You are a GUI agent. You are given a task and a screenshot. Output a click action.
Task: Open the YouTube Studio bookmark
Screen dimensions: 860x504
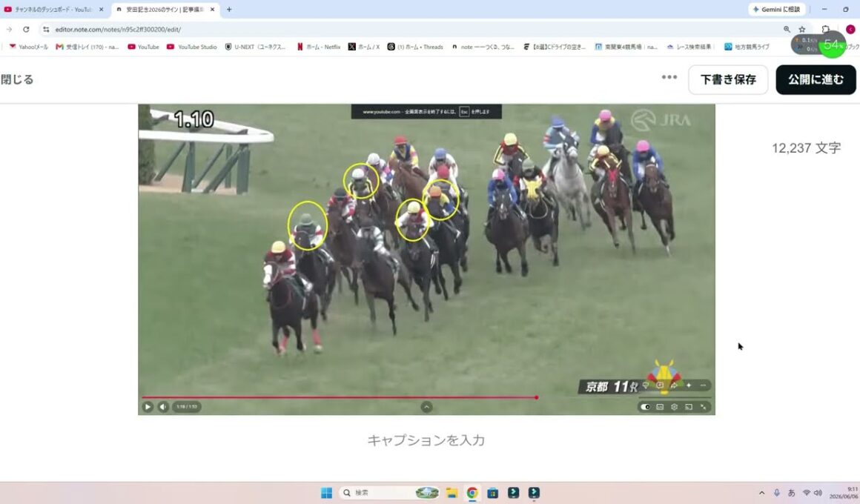pos(192,47)
